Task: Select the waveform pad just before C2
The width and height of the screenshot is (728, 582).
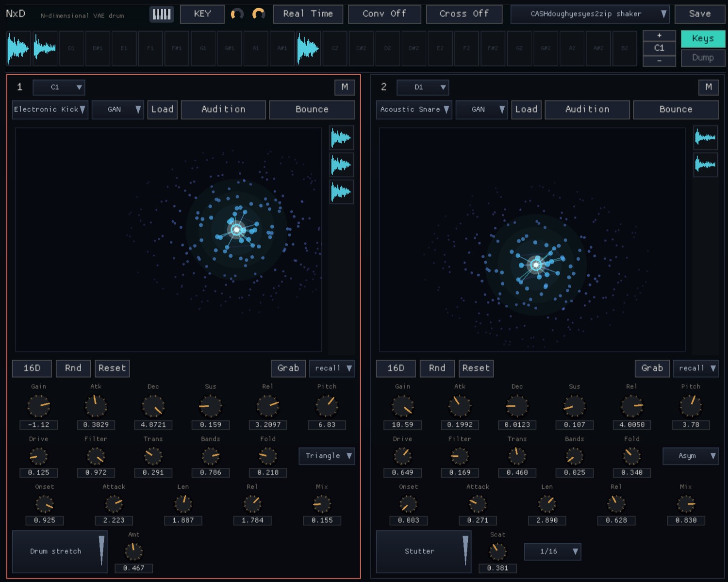Action: 308,48
